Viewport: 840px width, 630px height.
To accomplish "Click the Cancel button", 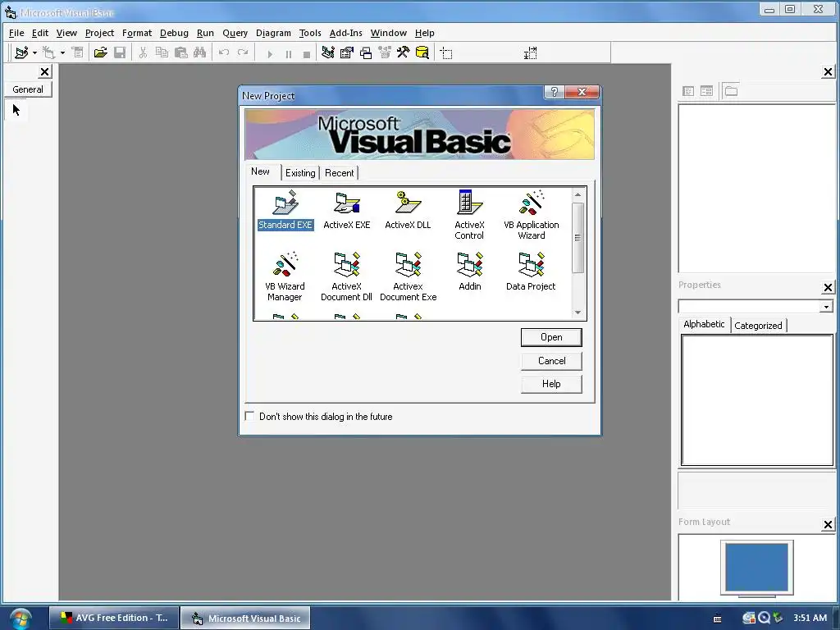I will [x=551, y=361].
